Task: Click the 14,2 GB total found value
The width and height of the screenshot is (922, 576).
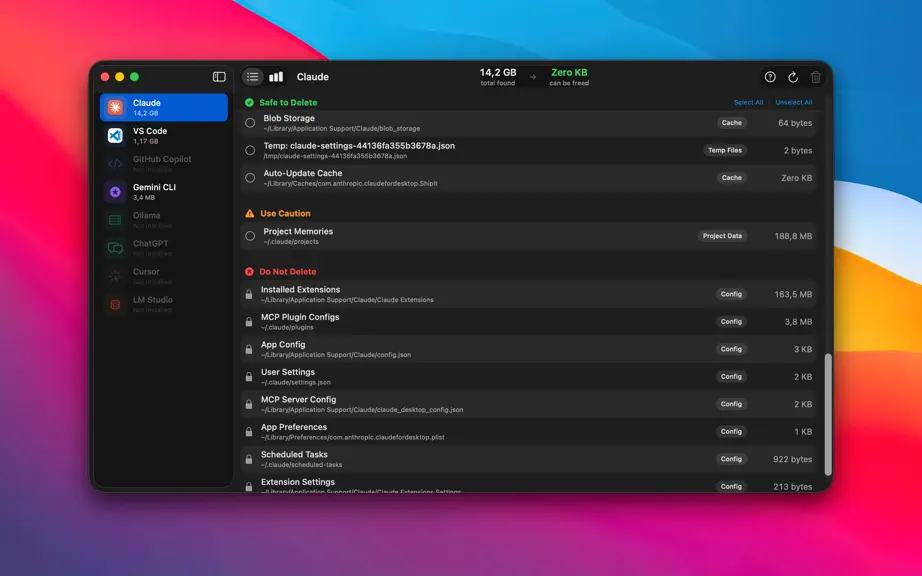Action: (497, 72)
